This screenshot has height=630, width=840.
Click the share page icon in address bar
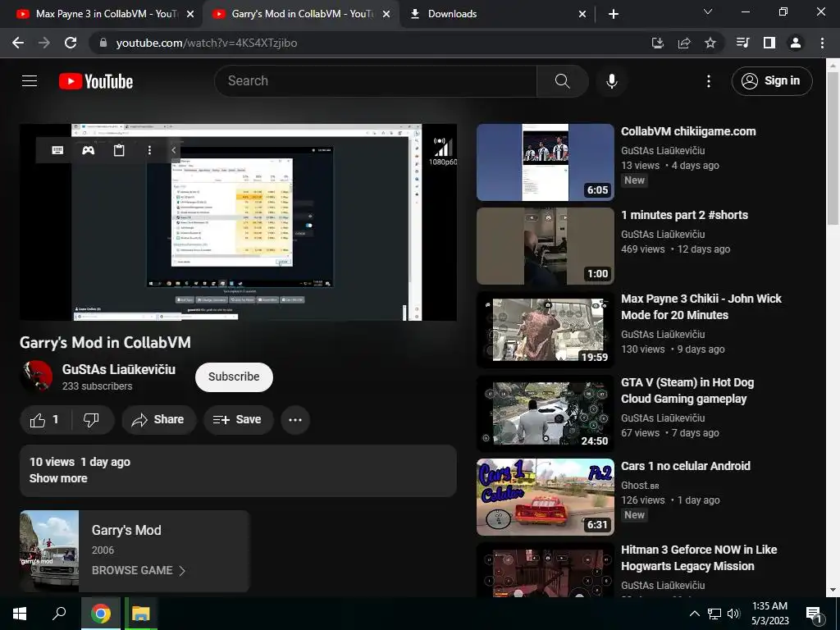coord(684,43)
